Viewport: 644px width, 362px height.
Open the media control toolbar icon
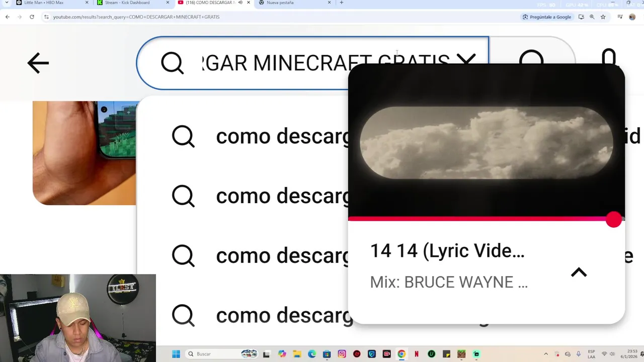[620, 17]
